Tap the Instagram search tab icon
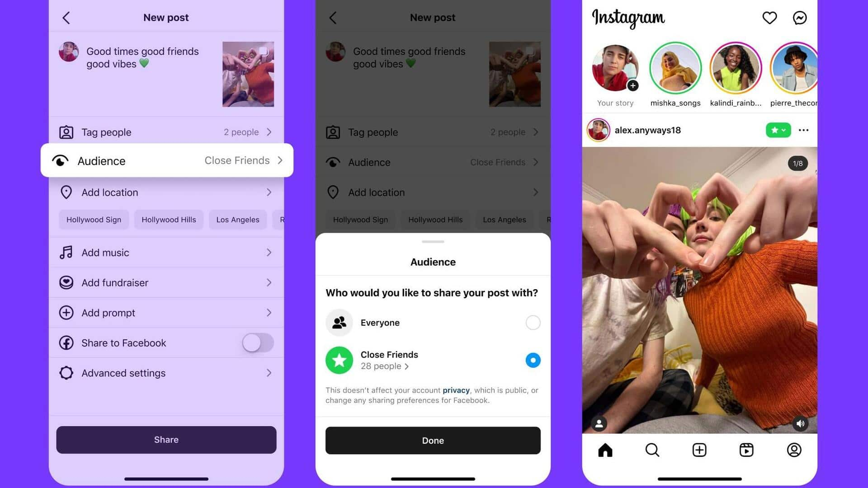The width and height of the screenshot is (868, 488). [652, 450]
